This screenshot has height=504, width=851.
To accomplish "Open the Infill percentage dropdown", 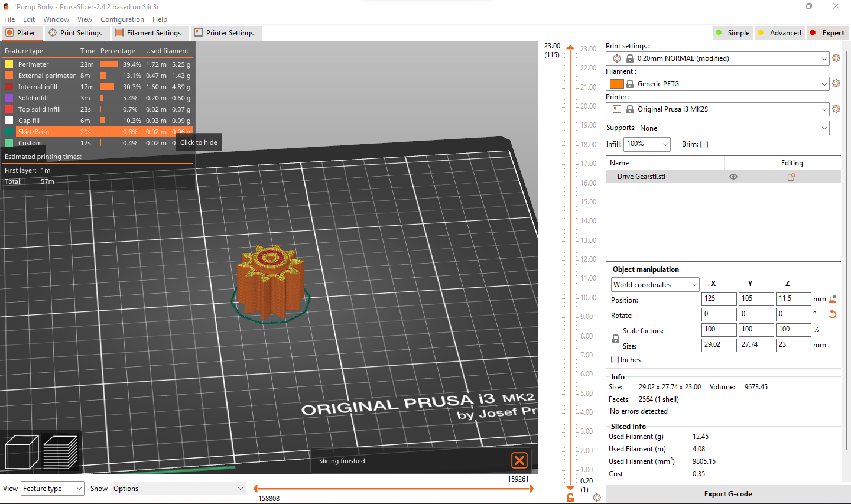I will click(647, 144).
